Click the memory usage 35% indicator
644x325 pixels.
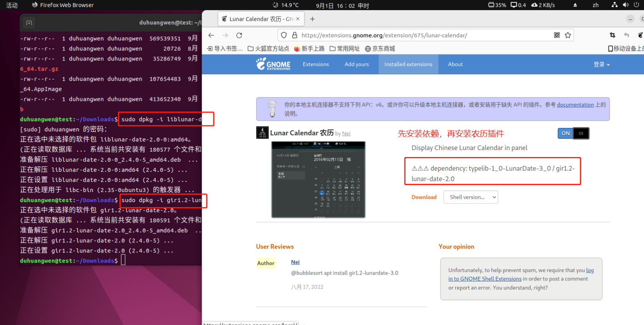tap(497, 5)
